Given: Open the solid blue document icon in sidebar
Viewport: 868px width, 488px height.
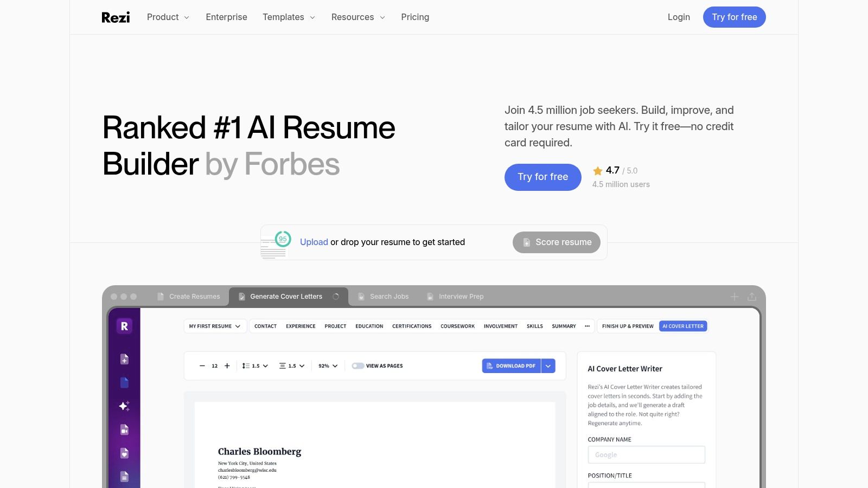Looking at the screenshot, I should click(124, 383).
